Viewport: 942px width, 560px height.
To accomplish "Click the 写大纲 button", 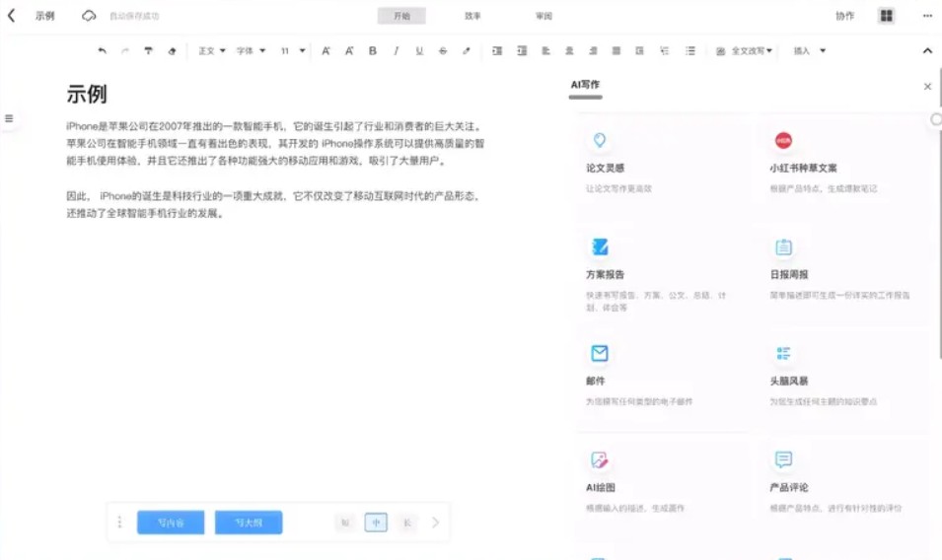I will point(249,523).
